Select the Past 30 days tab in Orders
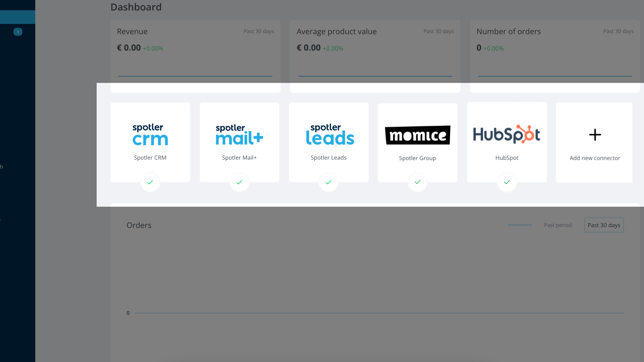Image resolution: width=644 pixels, height=362 pixels. pyautogui.click(x=604, y=225)
